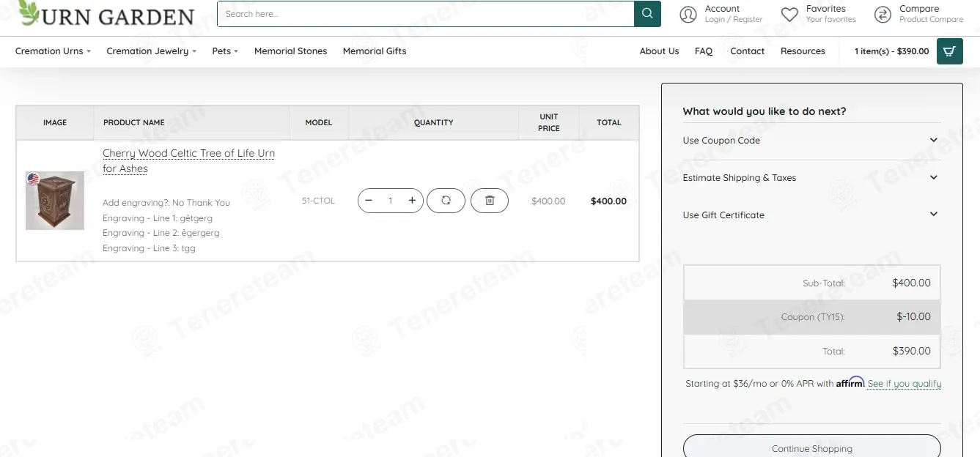The width and height of the screenshot is (980, 457).
Task: Click the UNIT PRICE column header
Action: tap(549, 122)
